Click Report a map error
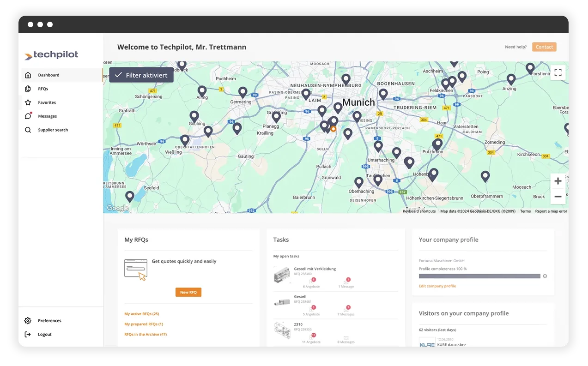 pyautogui.click(x=551, y=211)
